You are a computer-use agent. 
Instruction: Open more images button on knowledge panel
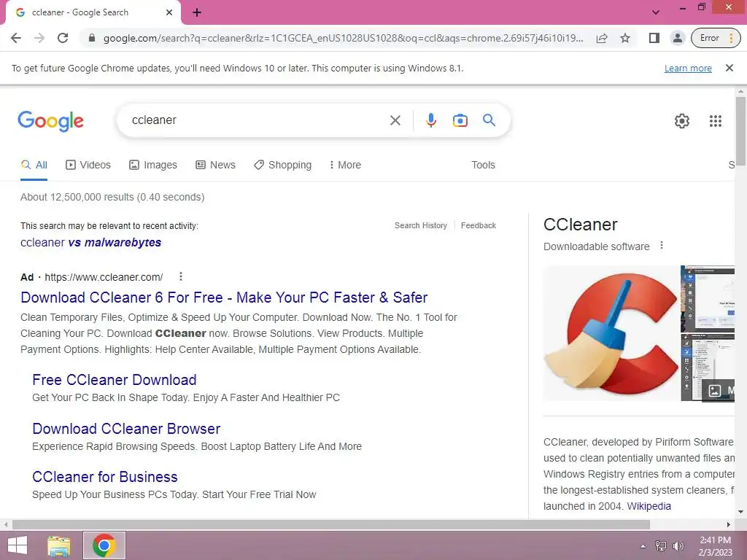(718, 391)
